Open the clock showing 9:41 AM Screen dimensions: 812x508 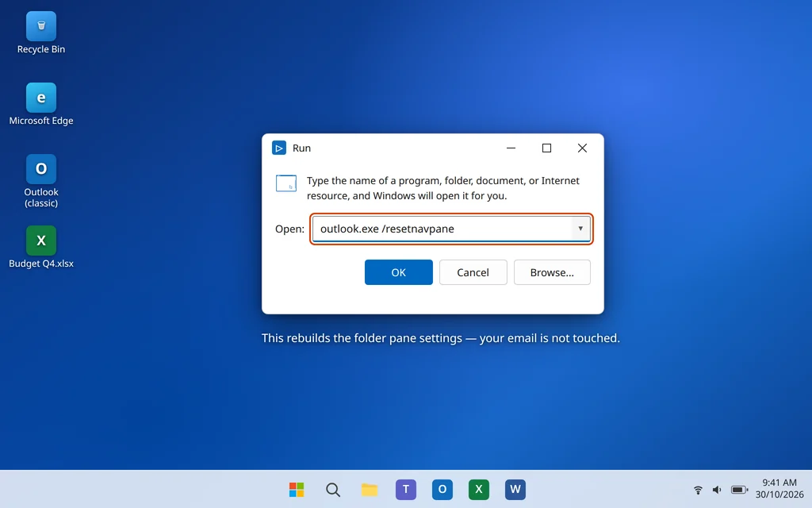click(x=779, y=483)
